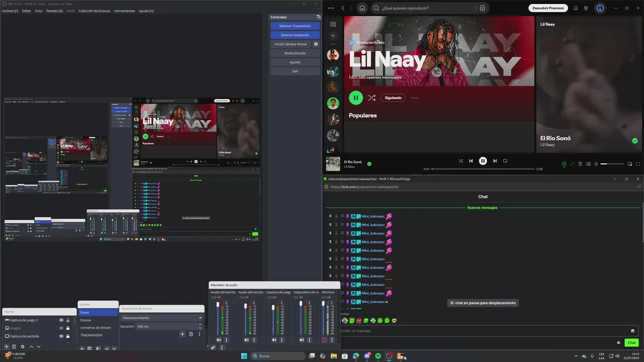Click Detener Grabación button
Viewport: 644px width, 362px height.
[295, 35]
